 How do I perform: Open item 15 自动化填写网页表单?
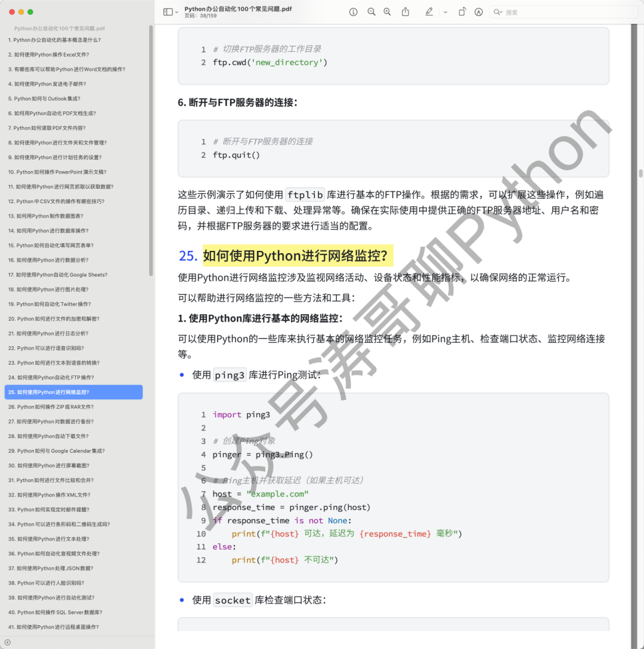(51, 246)
